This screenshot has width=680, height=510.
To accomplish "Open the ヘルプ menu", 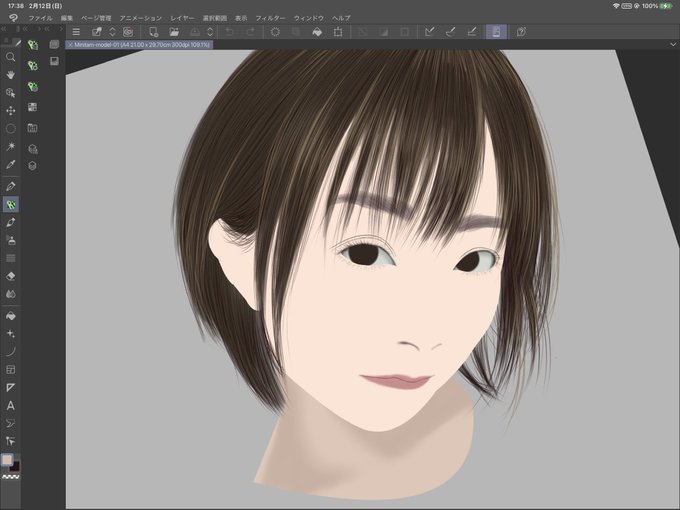I will tap(341, 18).
